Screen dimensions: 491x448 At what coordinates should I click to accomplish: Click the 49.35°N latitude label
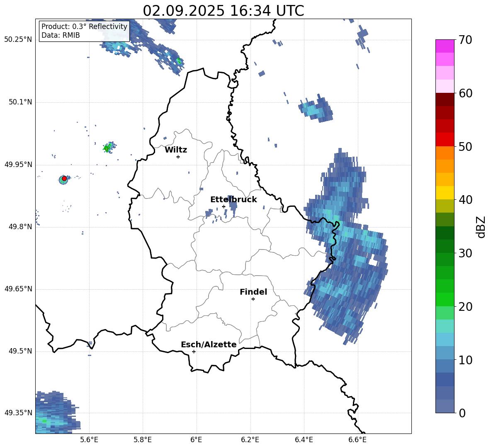18,413
